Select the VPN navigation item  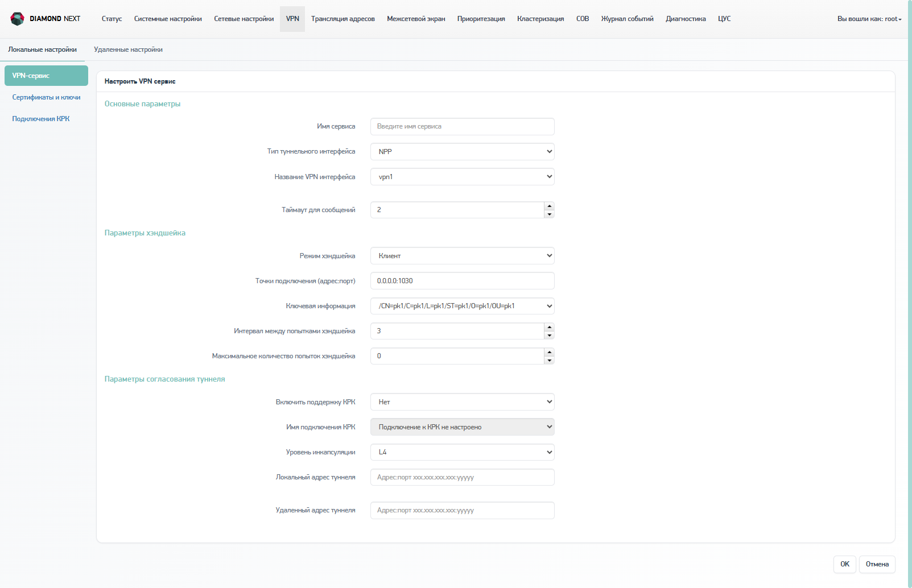292,19
